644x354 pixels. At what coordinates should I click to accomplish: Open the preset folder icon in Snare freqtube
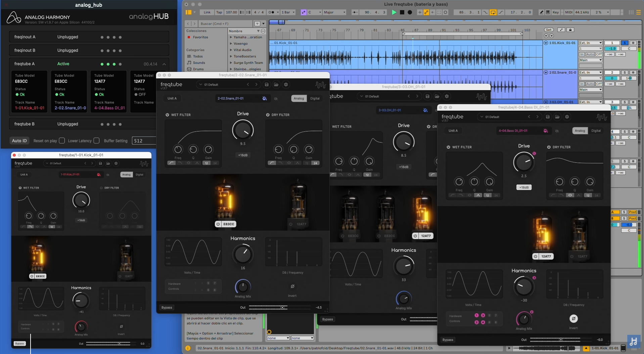pyautogui.click(x=276, y=85)
